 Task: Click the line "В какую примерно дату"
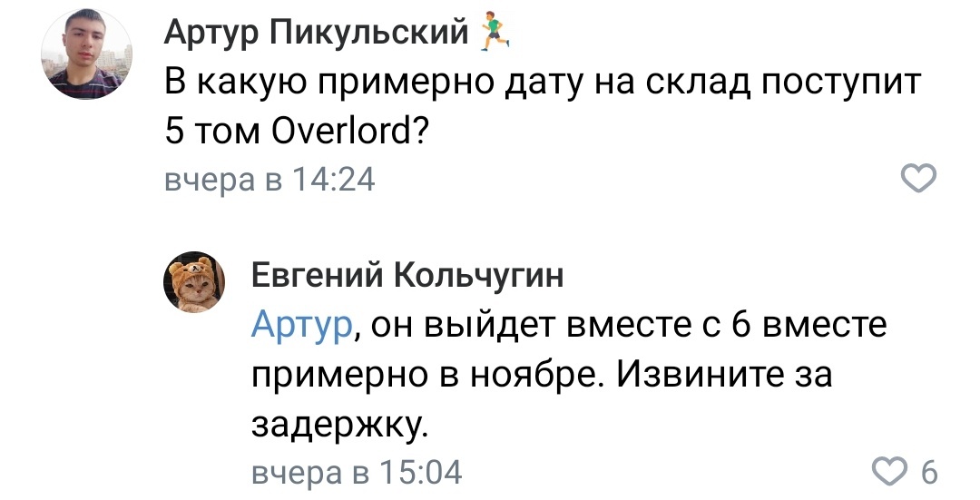pyautogui.click(x=363, y=83)
